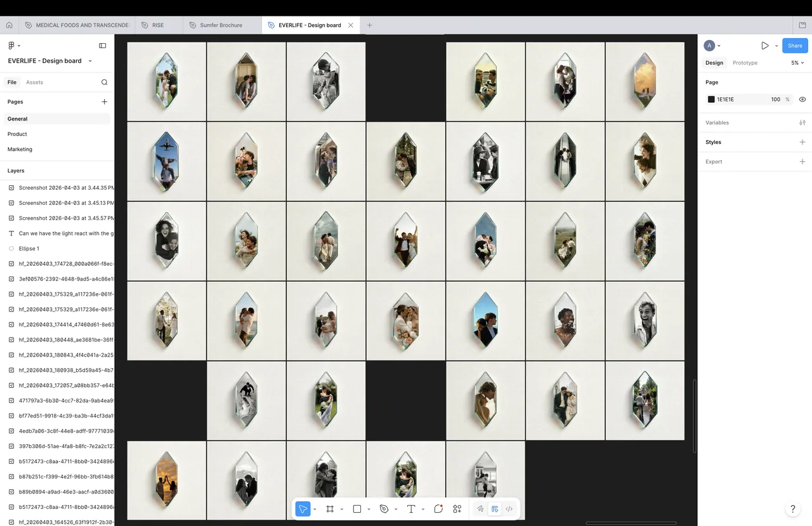Viewport: 812px width, 526px height.
Task: Click the page background color swatch
Action: tap(711, 100)
